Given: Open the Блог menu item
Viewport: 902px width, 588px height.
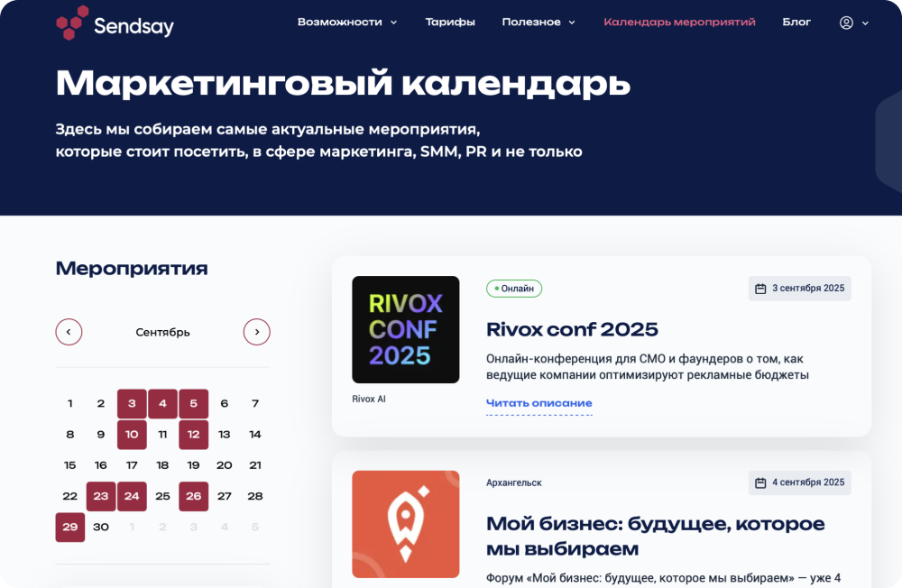Looking at the screenshot, I should click(x=796, y=23).
